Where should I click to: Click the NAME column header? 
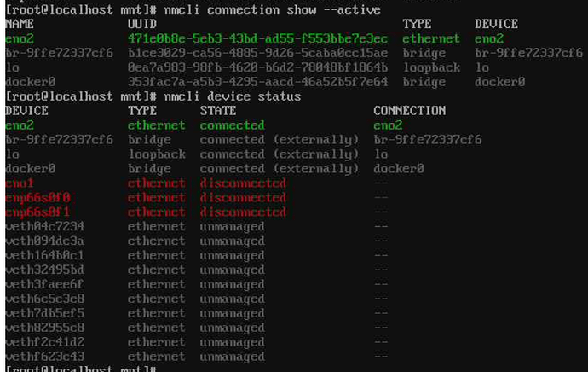pos(20,24)
